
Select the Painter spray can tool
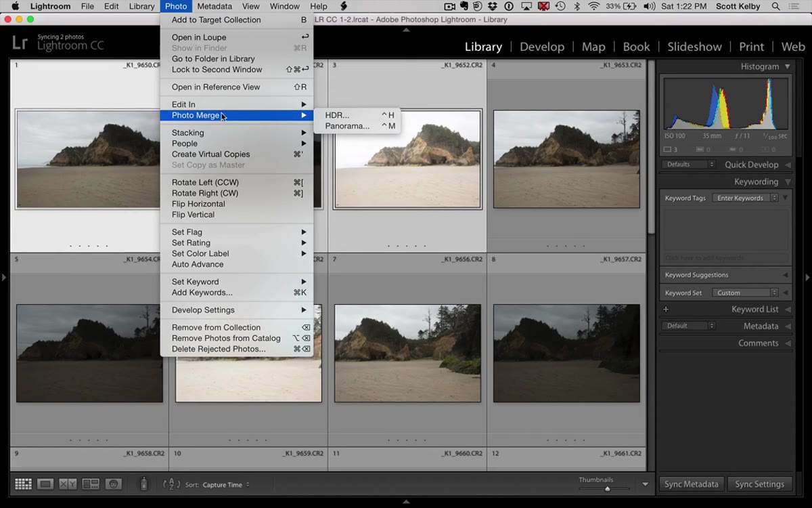tap(143, 484)
